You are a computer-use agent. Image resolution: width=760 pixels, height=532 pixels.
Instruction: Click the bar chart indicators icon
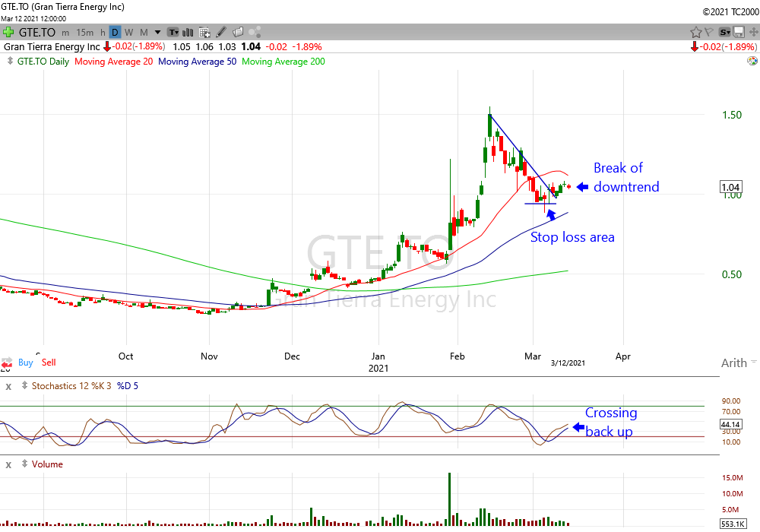(x=188, y=33)
